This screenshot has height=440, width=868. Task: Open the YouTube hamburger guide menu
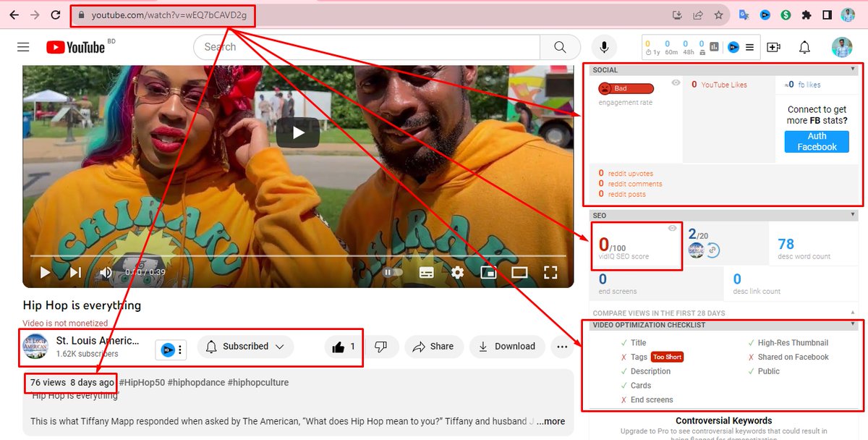[23, 47]
